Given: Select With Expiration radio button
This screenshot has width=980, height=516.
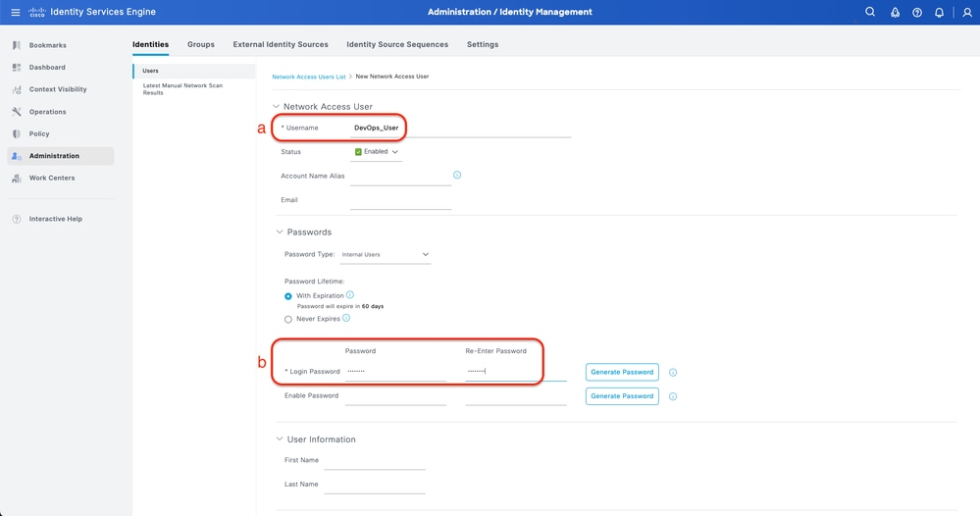Looking at the screenshot, I should [x=288, y=296].
